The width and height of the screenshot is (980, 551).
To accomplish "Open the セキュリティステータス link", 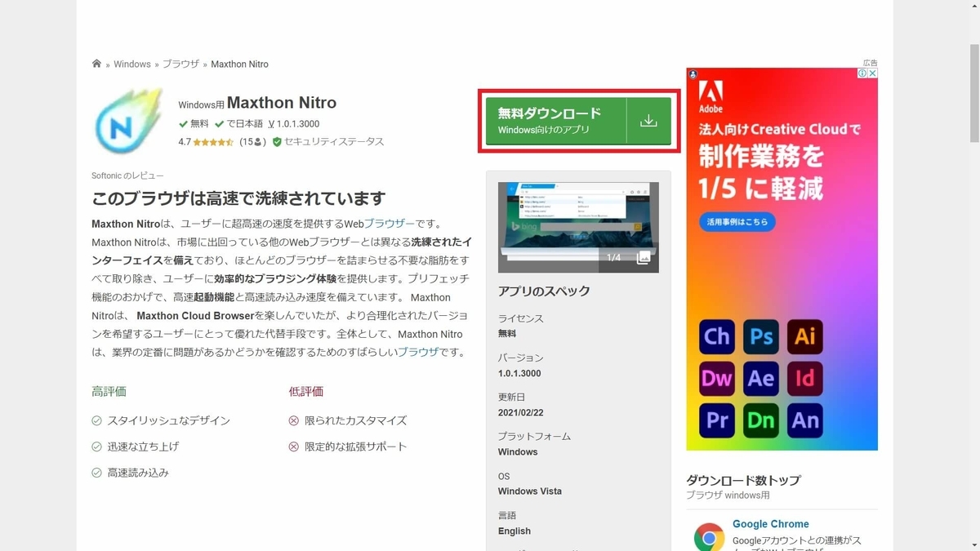I will coord(334,142).
